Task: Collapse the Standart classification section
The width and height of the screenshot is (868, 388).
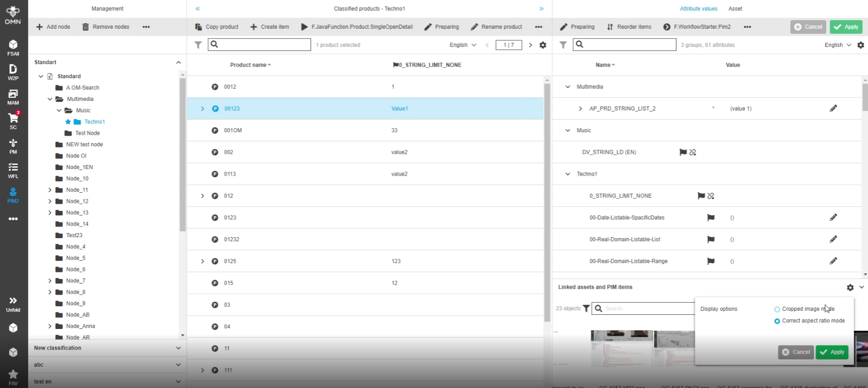Action: (179, 62)
